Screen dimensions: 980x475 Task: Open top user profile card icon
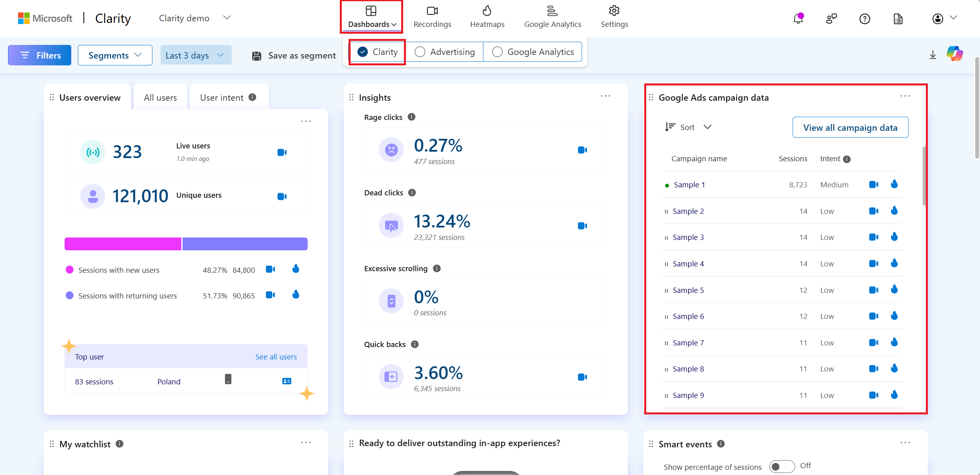tap(287, 381)
